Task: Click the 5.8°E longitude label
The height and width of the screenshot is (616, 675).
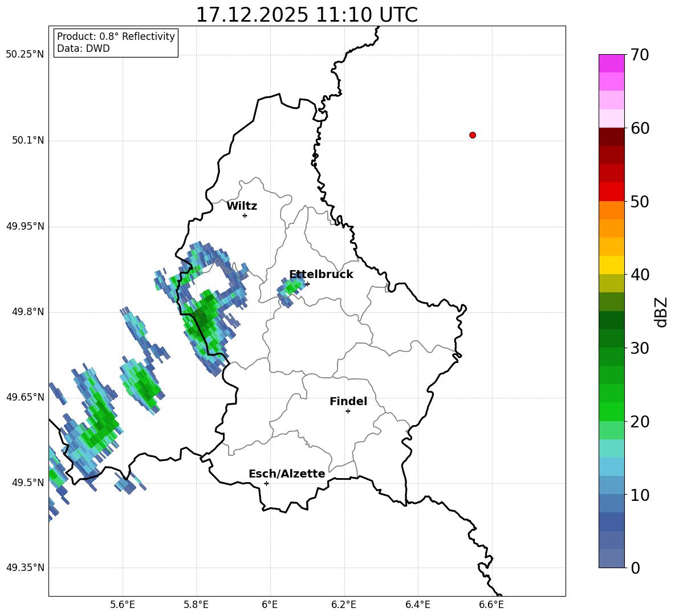Action: coord(196,605)
